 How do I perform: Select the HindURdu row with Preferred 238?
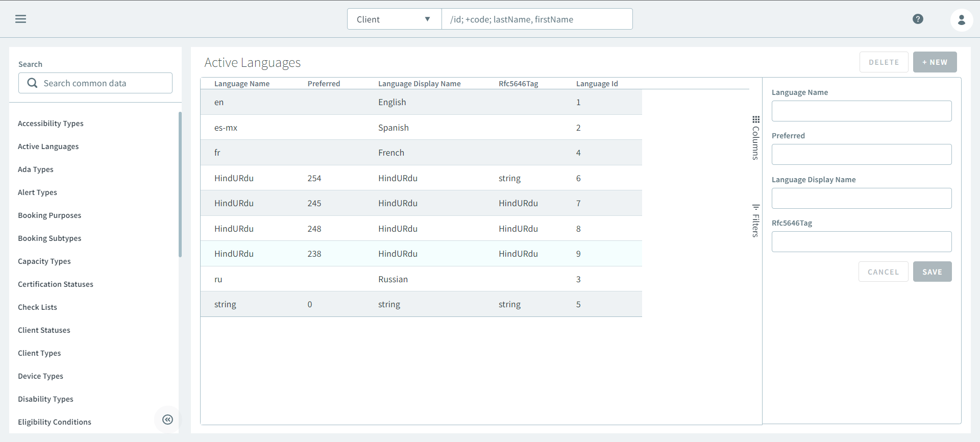click(x=421, y=254)
